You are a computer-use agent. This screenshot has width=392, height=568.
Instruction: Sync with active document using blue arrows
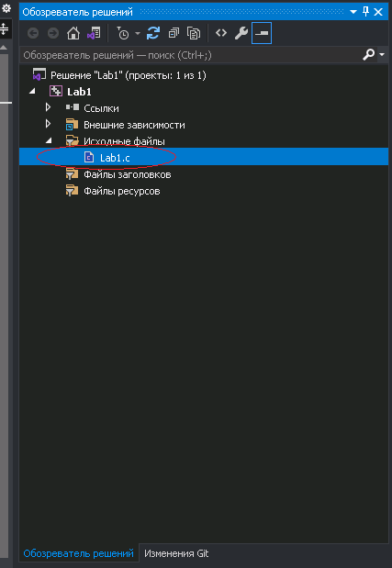153,33
